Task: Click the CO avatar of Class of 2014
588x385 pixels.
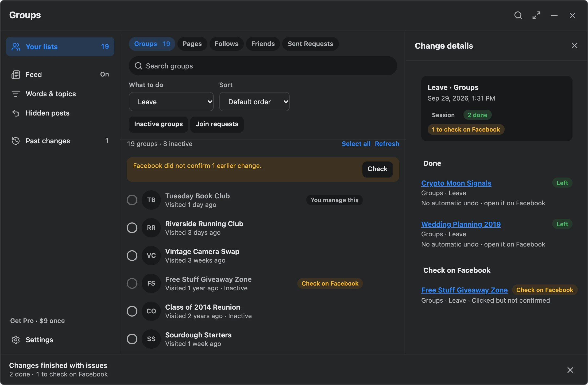Action: (x=151, y=311)
